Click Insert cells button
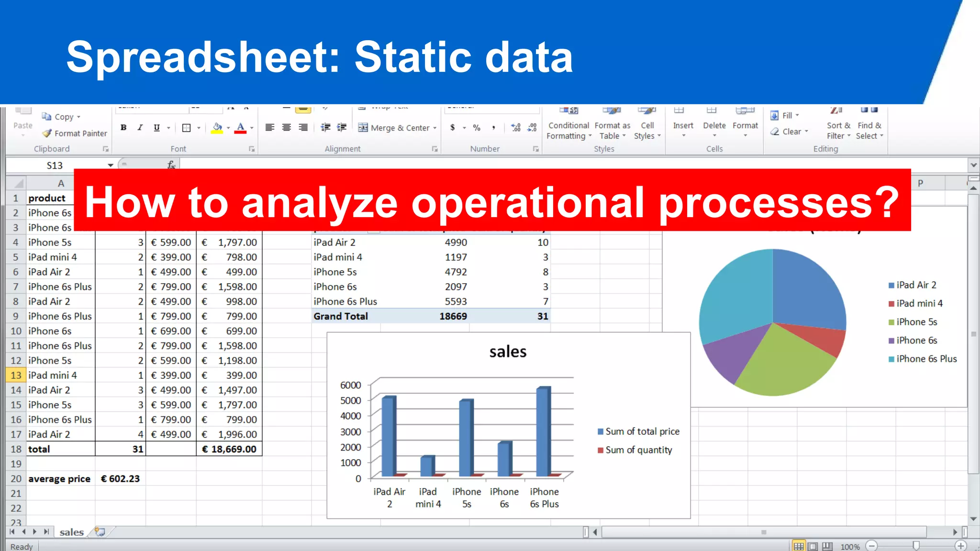 point(683,123)
